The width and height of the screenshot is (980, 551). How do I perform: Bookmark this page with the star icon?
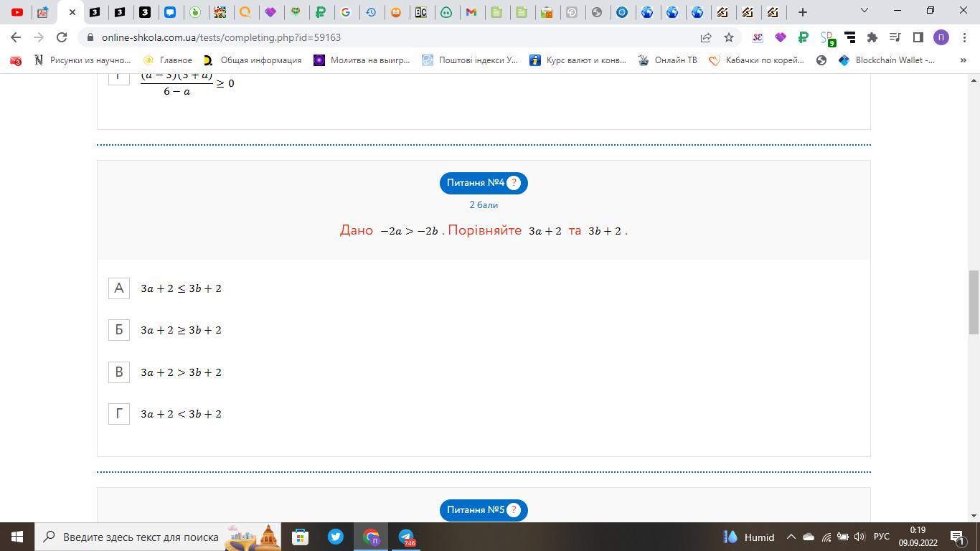tap(729, 37)
